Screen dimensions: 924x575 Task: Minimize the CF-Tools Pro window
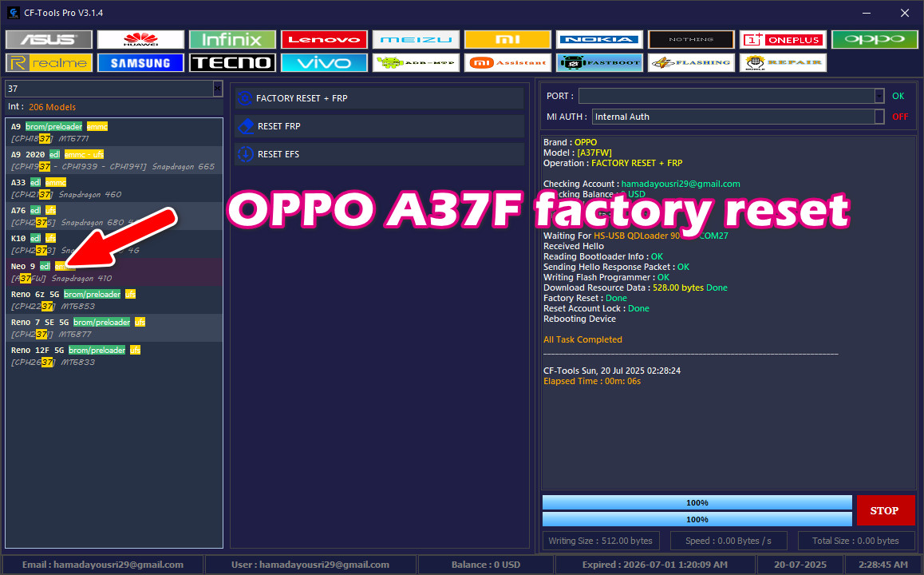point(867,13)
